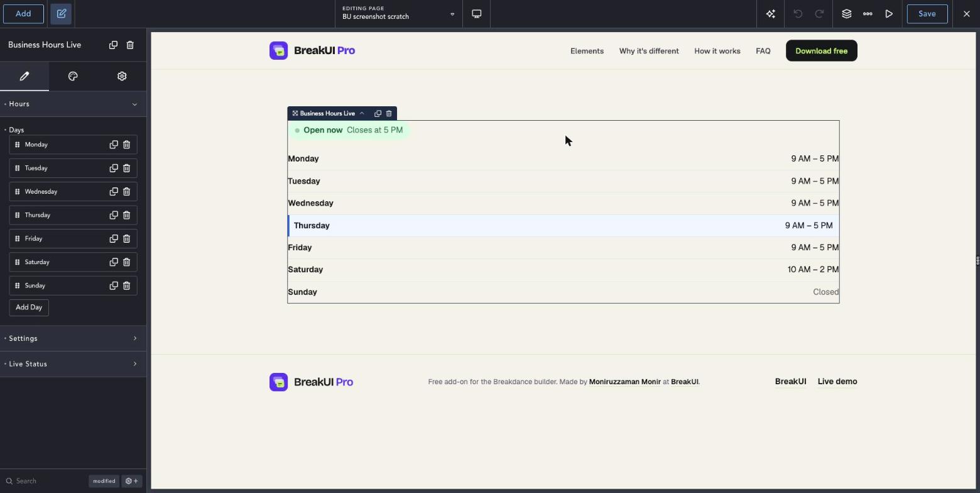Duplicate the Business Hours Live element in panel header
The height and width of the screenshot is (493, 980).
tap(113, 45)
